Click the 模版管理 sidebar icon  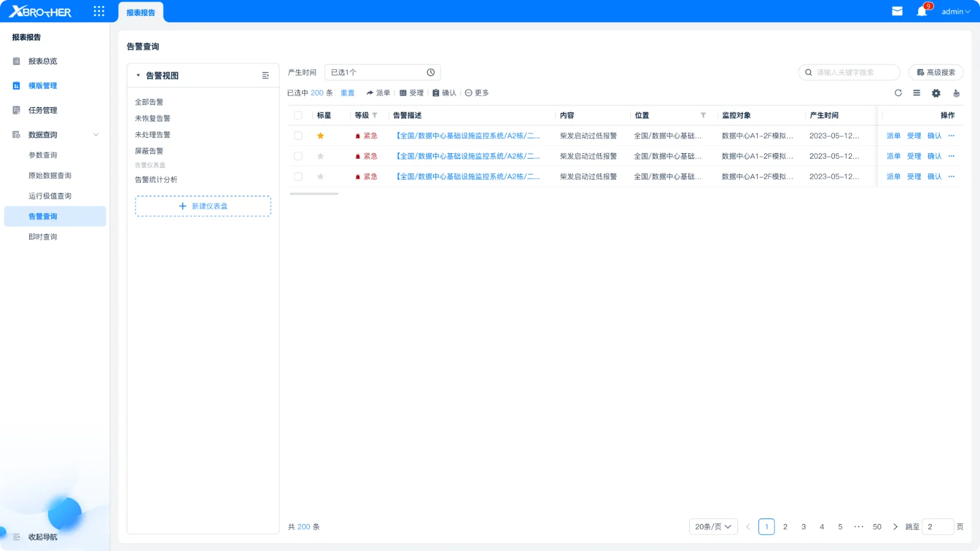point(17,86)
